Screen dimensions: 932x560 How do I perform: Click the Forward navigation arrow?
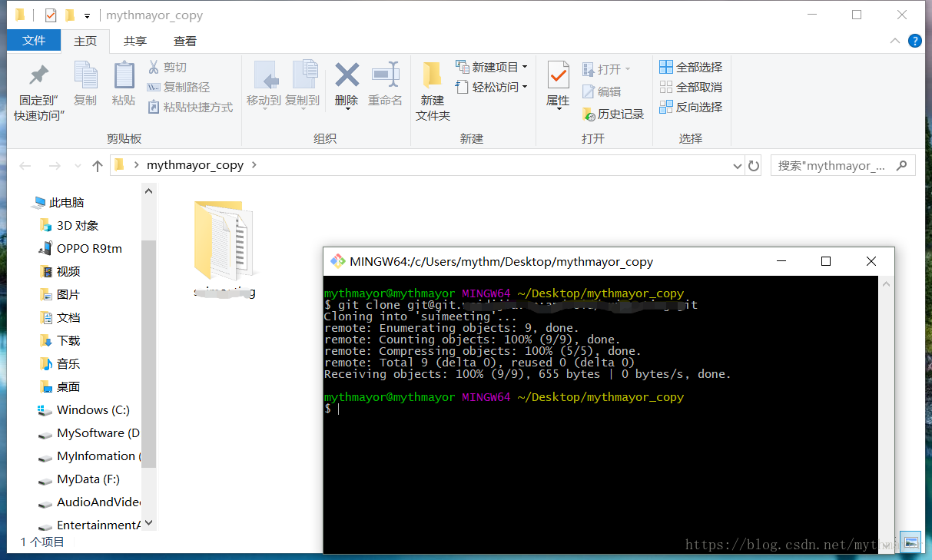click(x=55, y=165)
